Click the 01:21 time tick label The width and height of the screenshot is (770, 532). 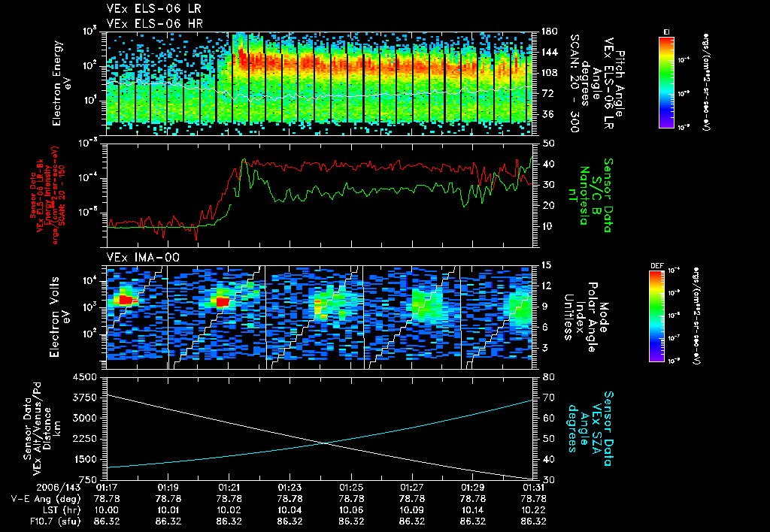click(x=229, y=488)
